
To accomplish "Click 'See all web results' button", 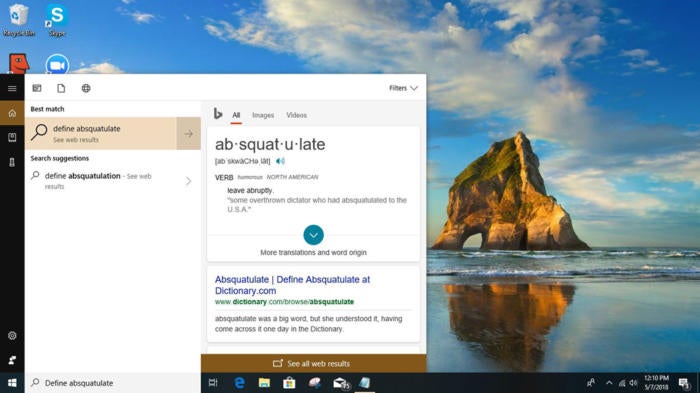I will pyautogui.click(x=313, y=364).
